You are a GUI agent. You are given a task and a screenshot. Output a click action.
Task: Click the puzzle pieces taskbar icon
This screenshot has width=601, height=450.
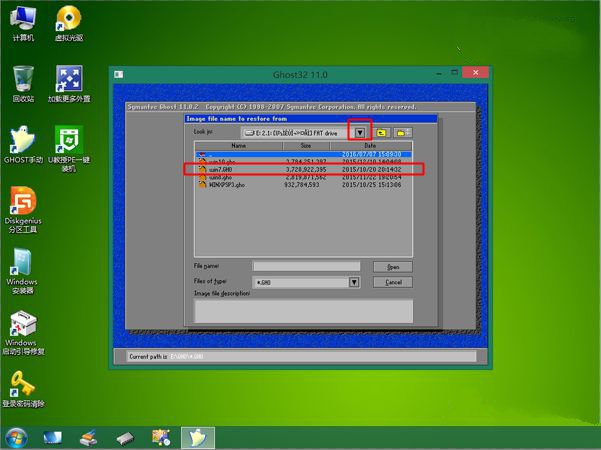[161, 438]
